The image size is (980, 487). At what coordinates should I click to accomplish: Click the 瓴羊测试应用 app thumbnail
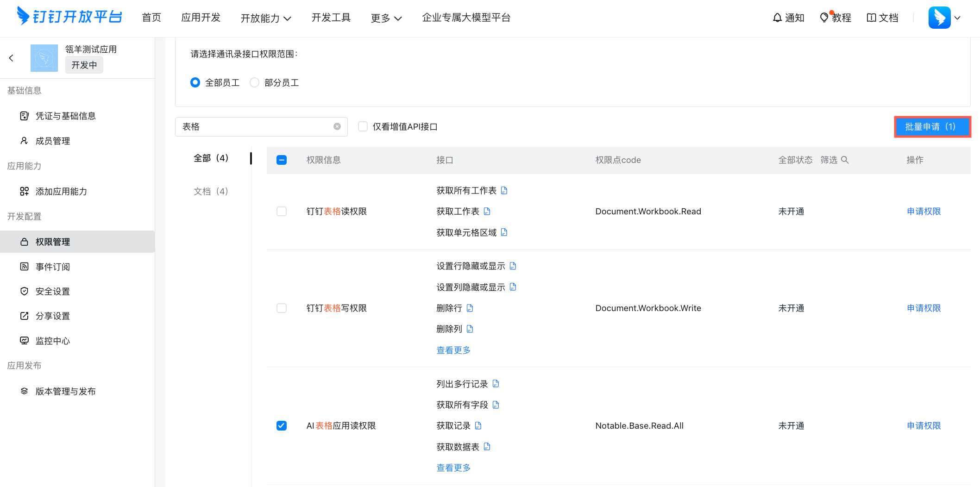tap(44, 58)
